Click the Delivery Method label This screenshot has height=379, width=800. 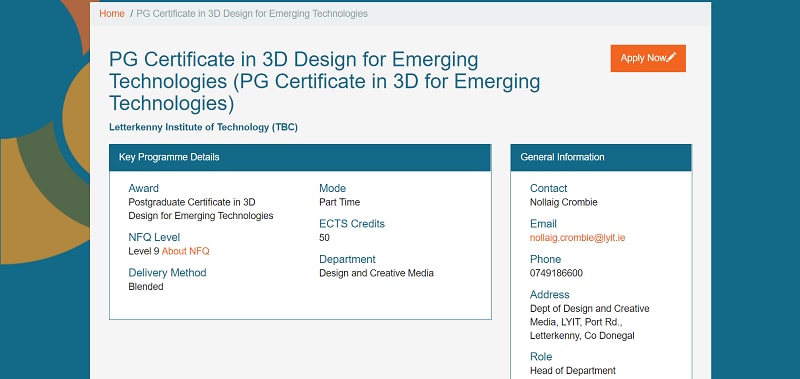[x=167, y=272]
